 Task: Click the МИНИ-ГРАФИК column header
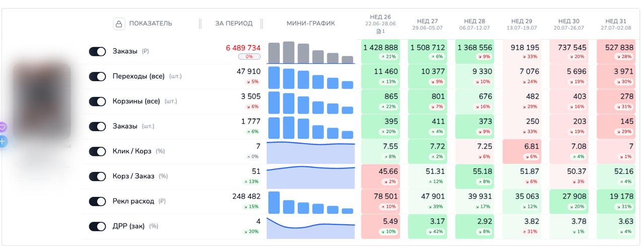tap(311, 24)
